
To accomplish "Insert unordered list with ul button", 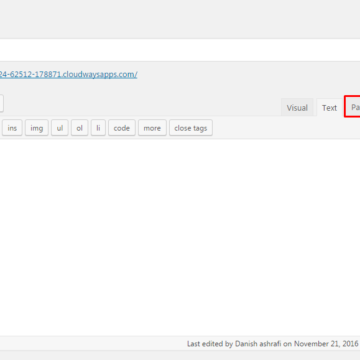I will point(60,128).
